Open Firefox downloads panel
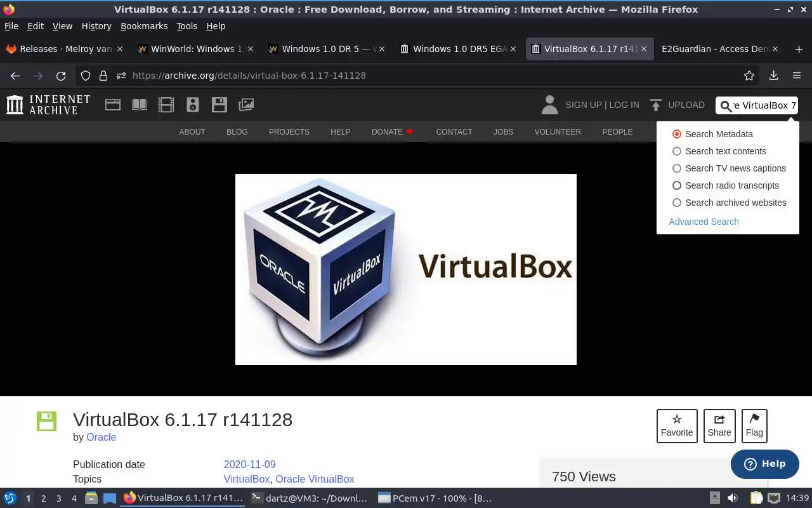The height and width of the screenshot is (508, 812). (773, 76)
